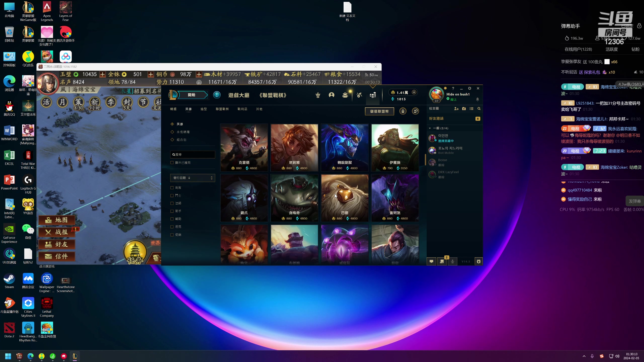
Task: Open the Steam desktop shortcut
Action: [x=9, y=281]
